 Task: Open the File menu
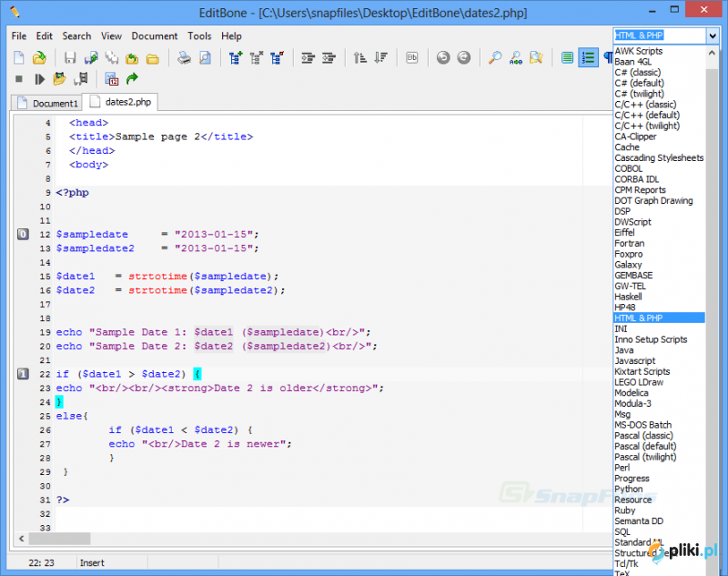(x=19, y=36)
